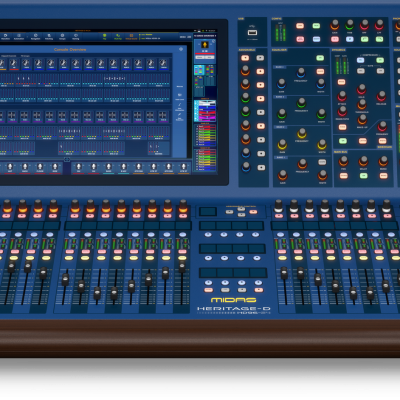Tap the Console Overview title on touchscreen
The height and width of the screenshot is (400, 400).
[70, 49]
